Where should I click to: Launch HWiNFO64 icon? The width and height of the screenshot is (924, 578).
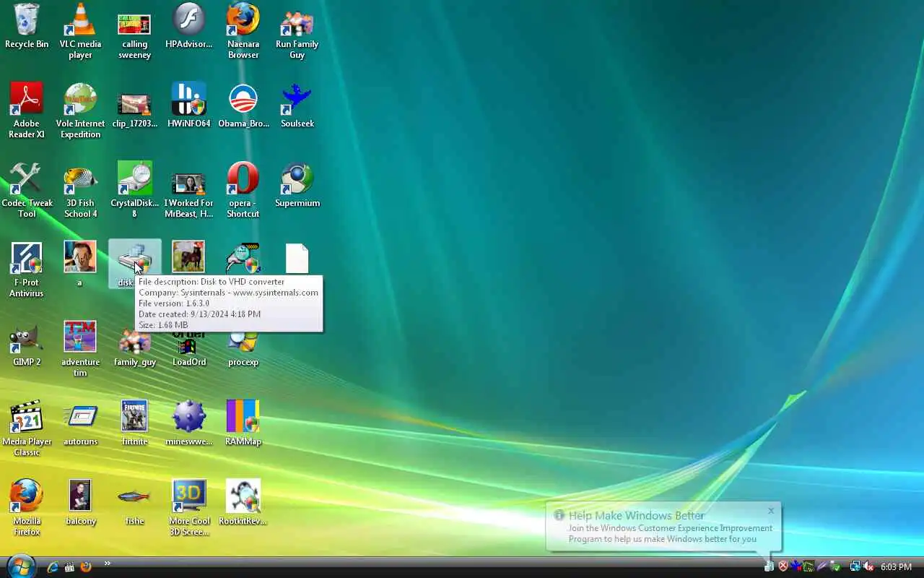point(188,105)
